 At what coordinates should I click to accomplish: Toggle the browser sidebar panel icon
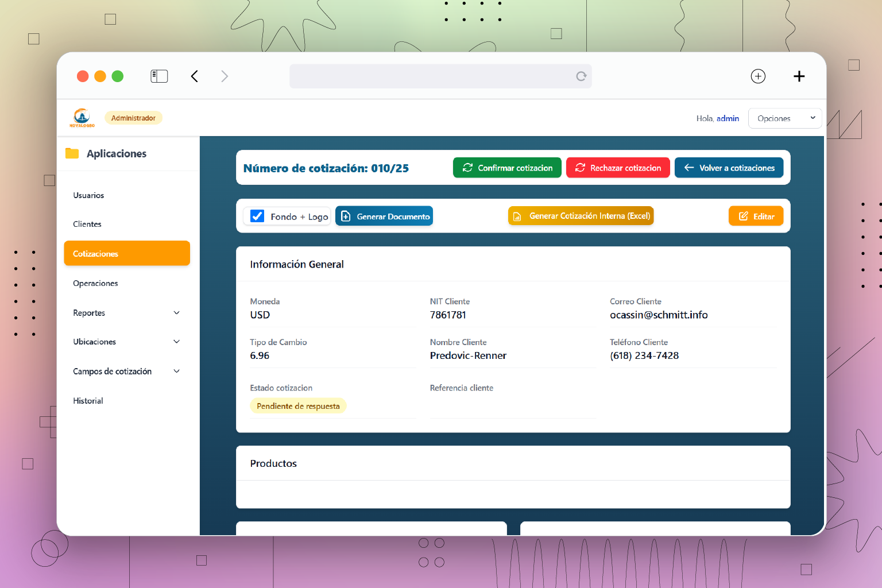[159, 76]
